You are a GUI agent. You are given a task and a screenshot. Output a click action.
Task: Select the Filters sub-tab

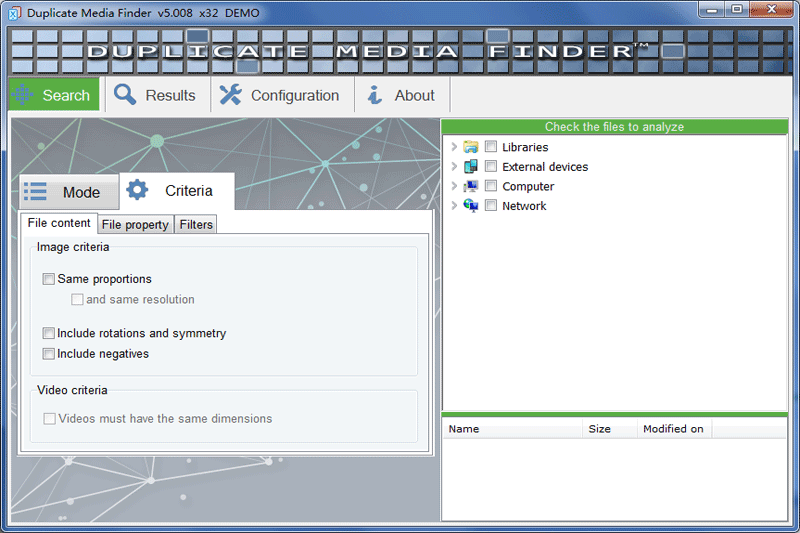click(x=196, y=224)
